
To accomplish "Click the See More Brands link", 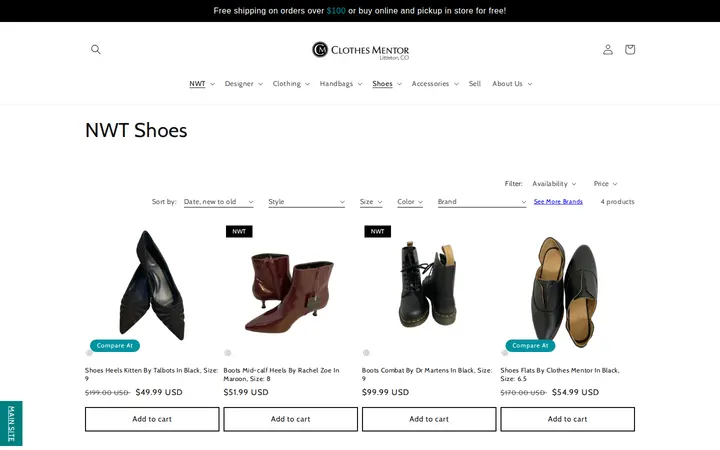I will click(x=558, y=202).
